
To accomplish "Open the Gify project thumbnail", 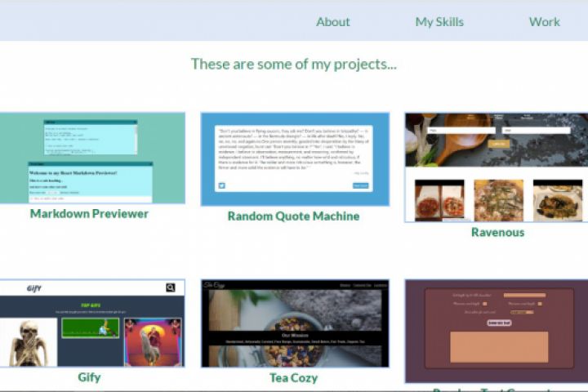I will (92, 323).
